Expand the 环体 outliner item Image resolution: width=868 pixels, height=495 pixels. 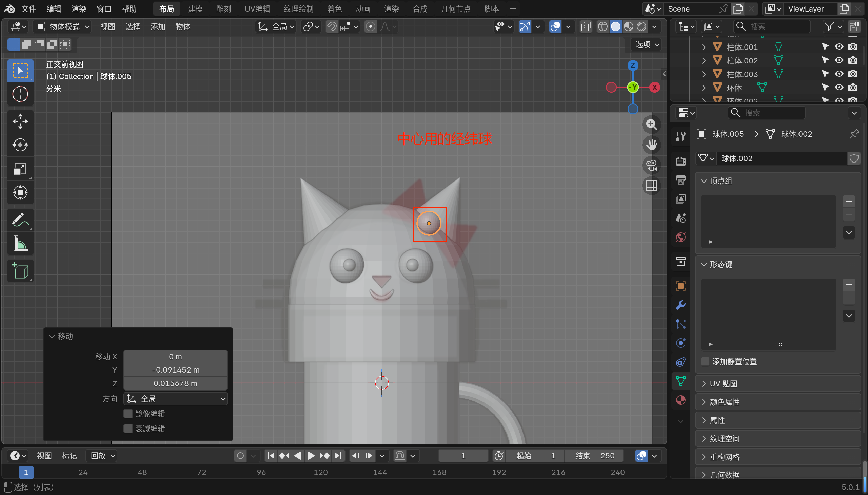point(704,88)
